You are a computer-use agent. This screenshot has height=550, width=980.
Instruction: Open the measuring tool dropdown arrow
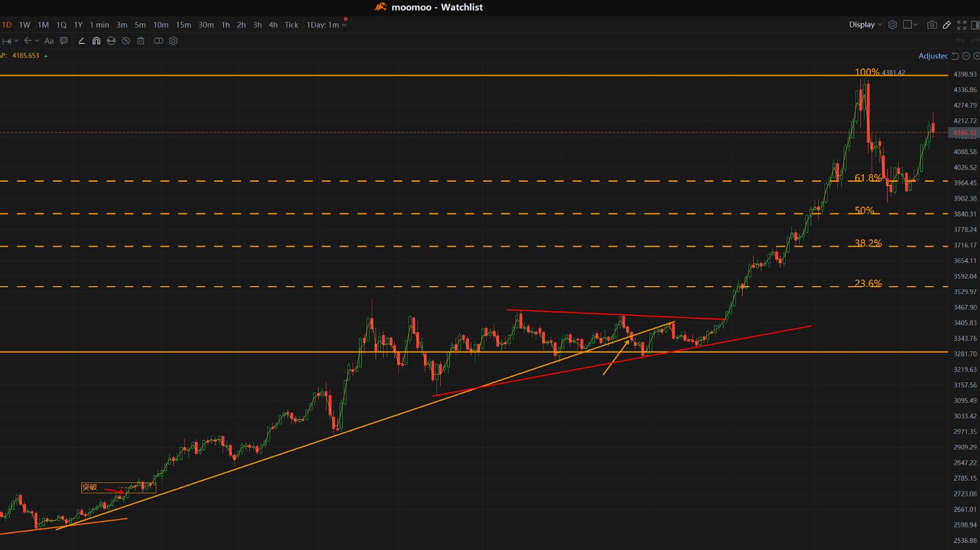point(16,41)
